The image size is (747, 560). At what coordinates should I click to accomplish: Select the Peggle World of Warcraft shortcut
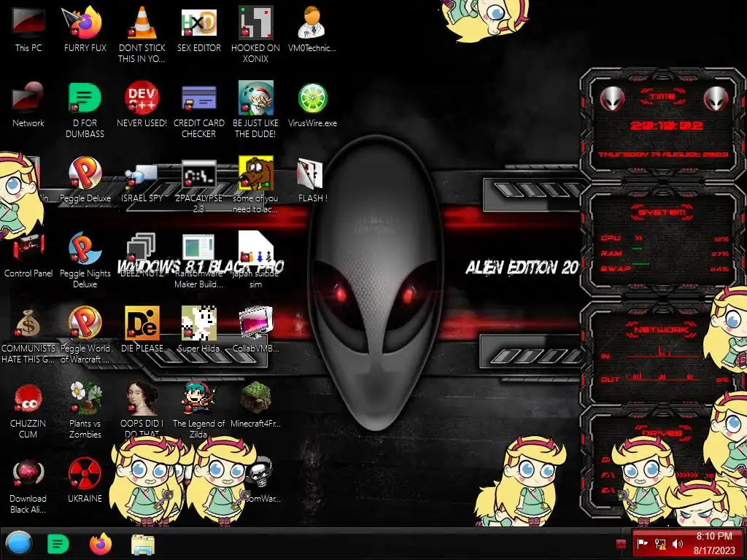pyautogui.click(x=85, y=323)
